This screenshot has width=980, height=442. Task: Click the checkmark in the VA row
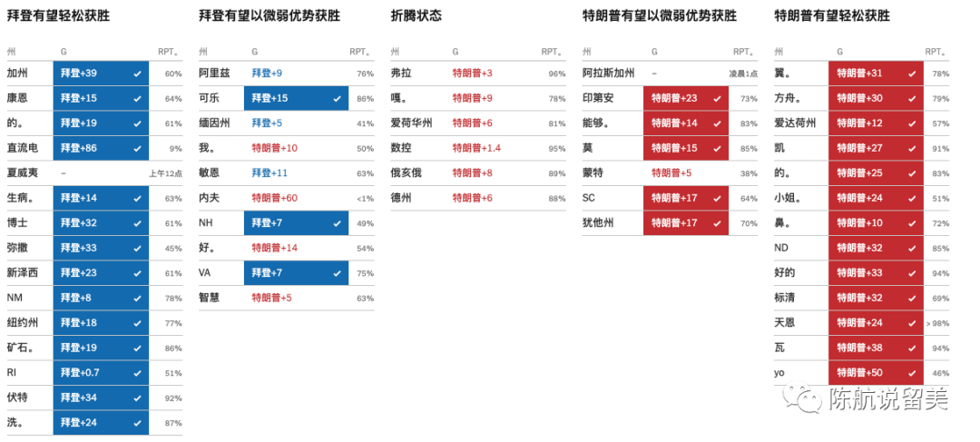click(338, 272)
